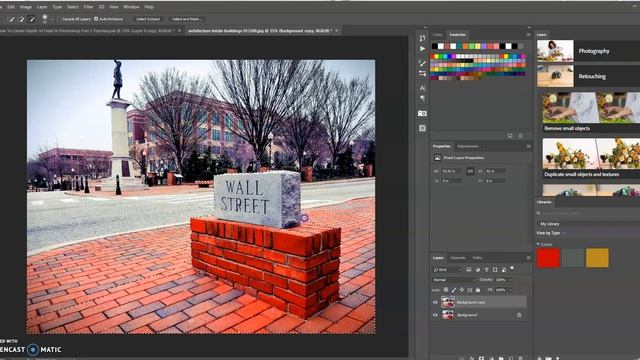Open the Paragraph panel icon in the dock
The height and width of the screenshot is (360, 640).
(422, 98)
